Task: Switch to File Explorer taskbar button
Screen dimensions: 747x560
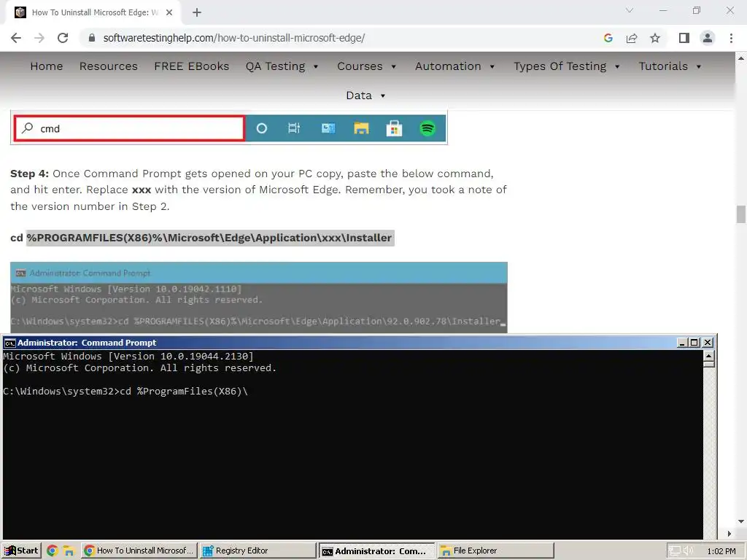Action: 496,551
